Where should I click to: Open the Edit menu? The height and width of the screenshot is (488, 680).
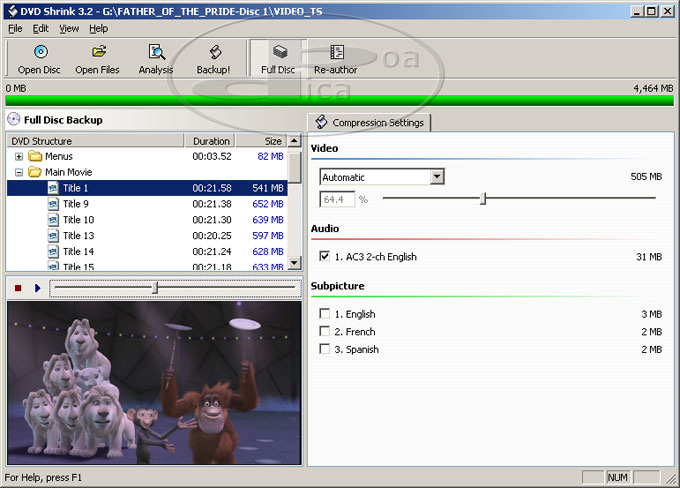[x=40, y=29]
